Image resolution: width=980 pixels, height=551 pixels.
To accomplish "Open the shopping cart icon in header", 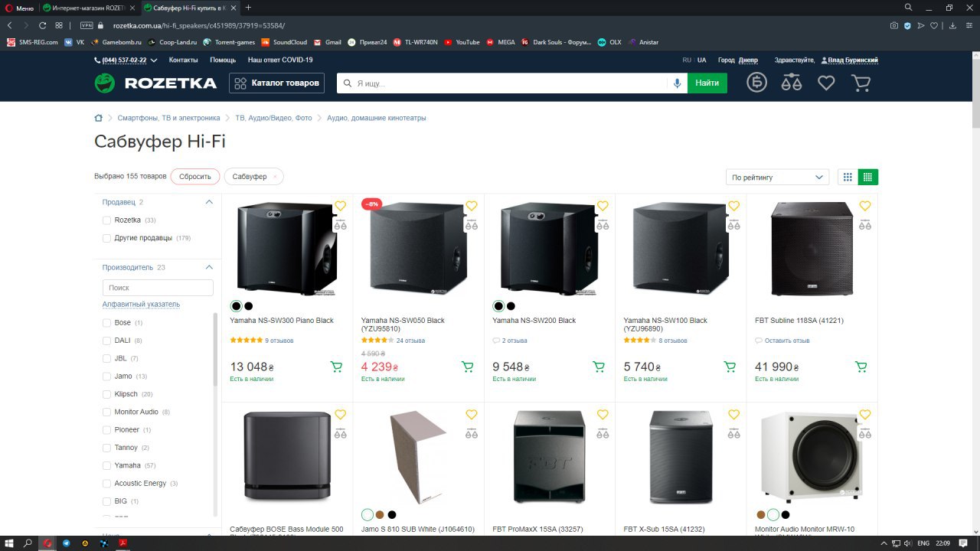I will click(861, 83).
